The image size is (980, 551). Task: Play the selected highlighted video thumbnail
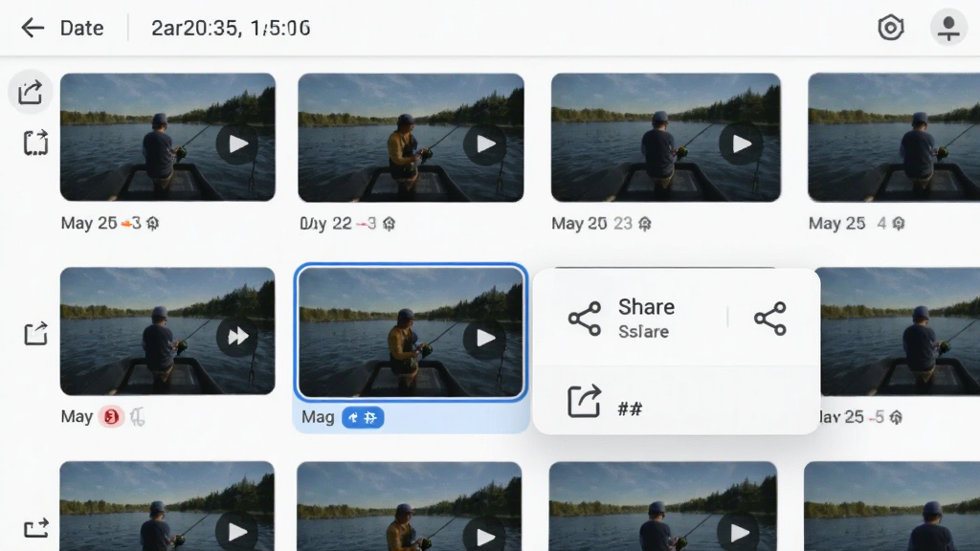tap(485, 338)
